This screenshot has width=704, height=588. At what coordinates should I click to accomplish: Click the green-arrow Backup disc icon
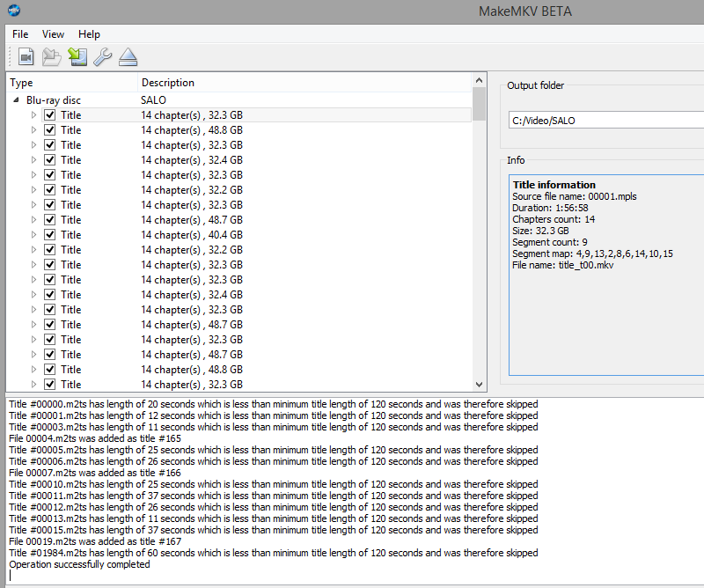click(x=77, y=57)
